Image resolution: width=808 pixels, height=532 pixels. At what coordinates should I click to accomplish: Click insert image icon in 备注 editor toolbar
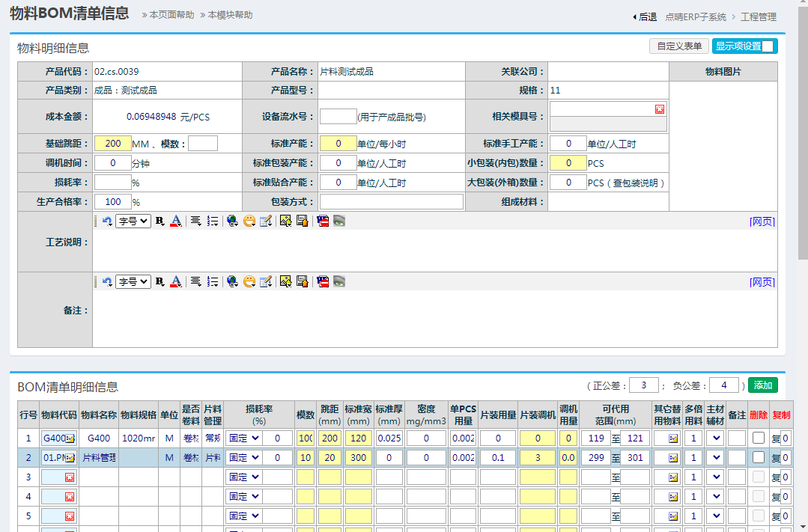[285, 282]
